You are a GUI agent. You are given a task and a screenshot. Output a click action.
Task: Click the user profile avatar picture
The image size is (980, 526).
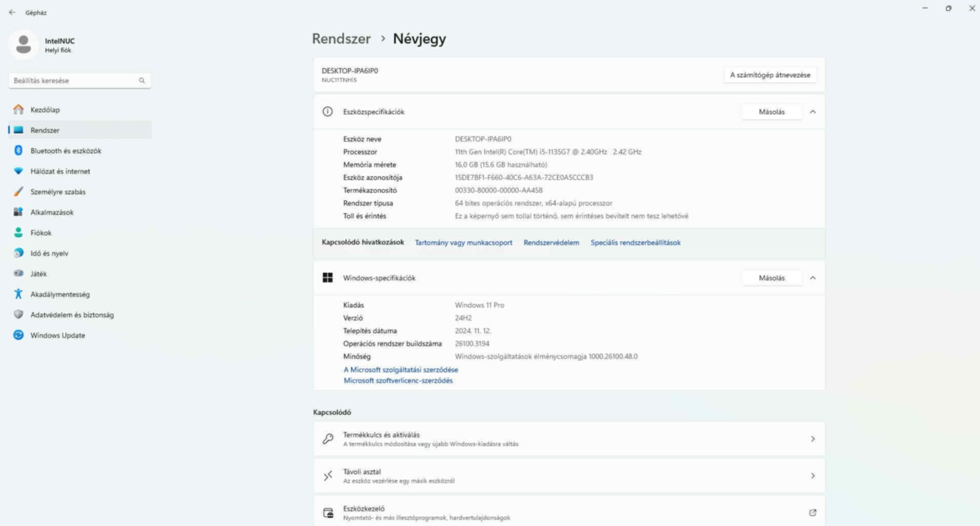[24, 45]
